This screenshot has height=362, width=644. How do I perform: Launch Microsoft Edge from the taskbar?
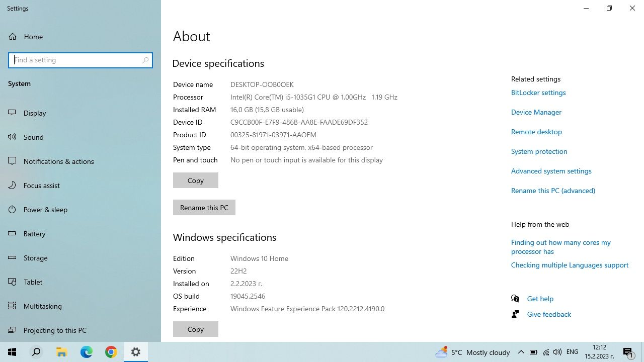[86, 352]
